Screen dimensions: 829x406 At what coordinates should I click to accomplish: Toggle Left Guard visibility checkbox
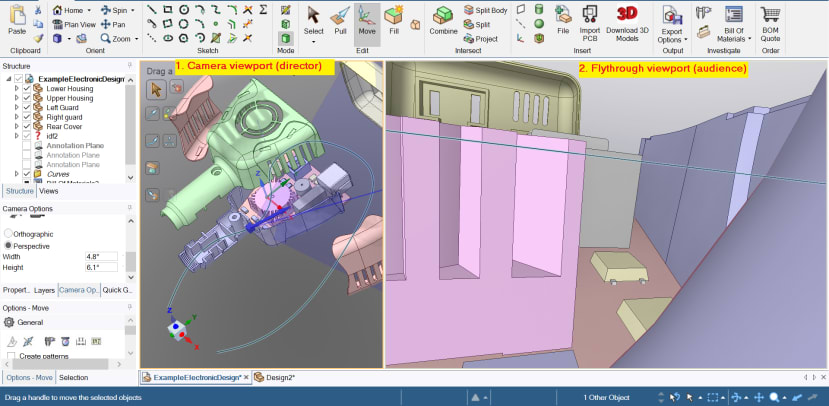tap(27, 107)
